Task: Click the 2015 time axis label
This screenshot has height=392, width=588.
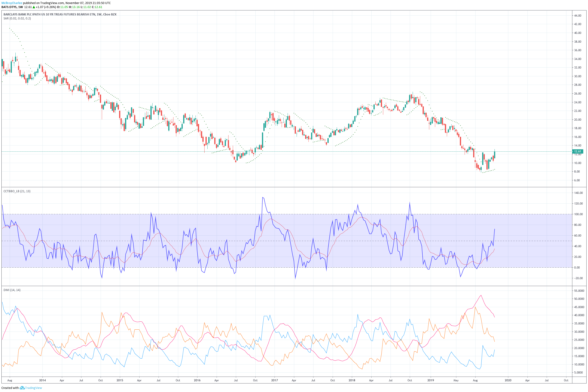Action: coord(120,380)
